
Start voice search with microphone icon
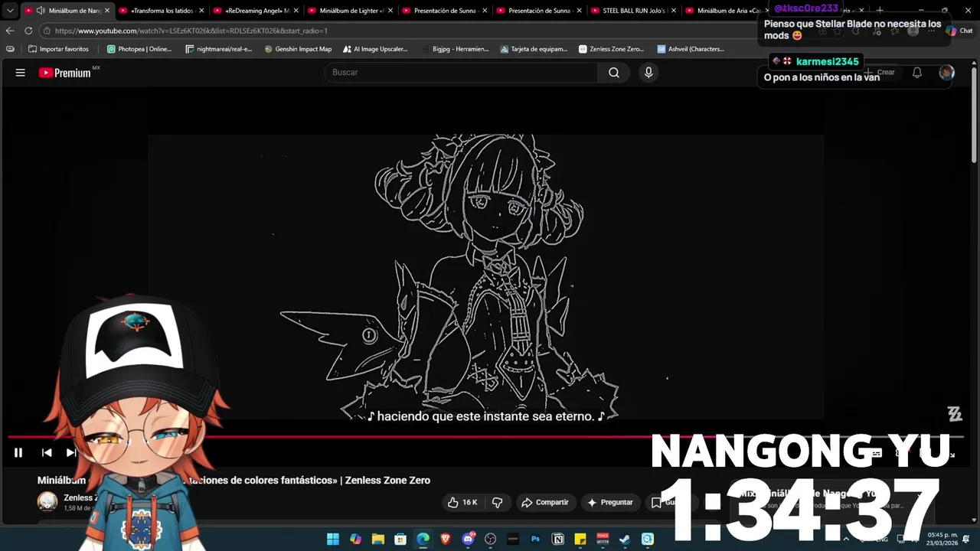[x=648, y=73]
